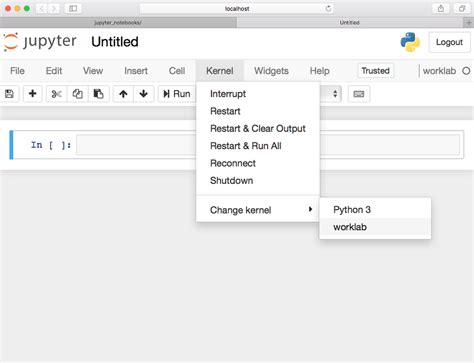The image size is (474, 363).
Task: Open Safari share button
Action: pyautogui.click(x=441, y=8)
